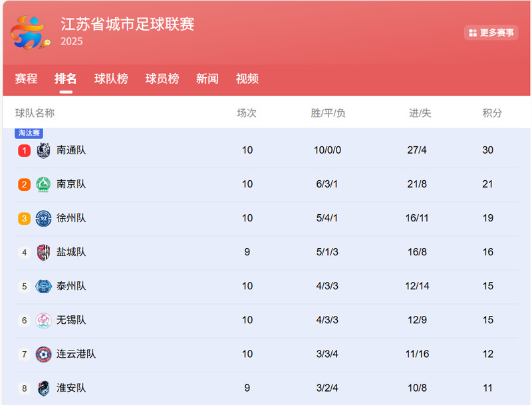
Task: Click the 连云港队 team crest
Action: [x=43, y=354]
